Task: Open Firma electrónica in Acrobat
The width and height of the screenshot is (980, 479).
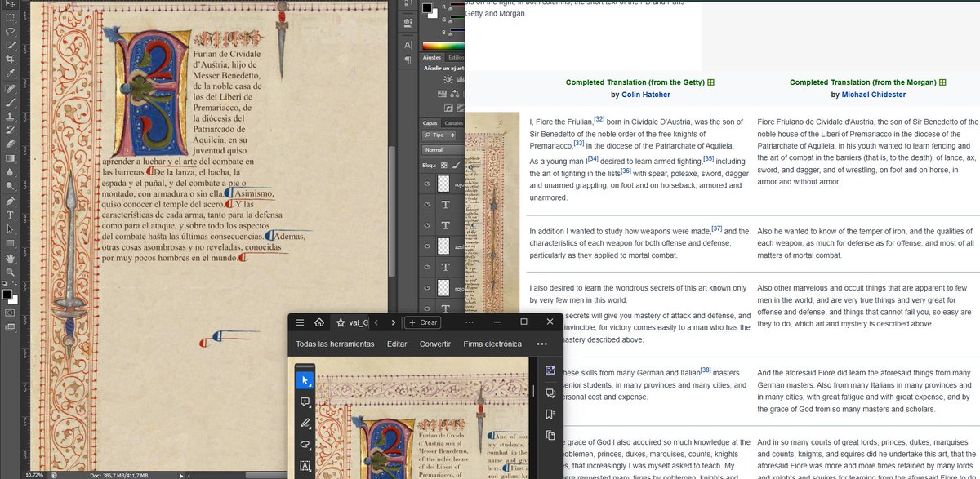Action: click(x=492, y=344)
